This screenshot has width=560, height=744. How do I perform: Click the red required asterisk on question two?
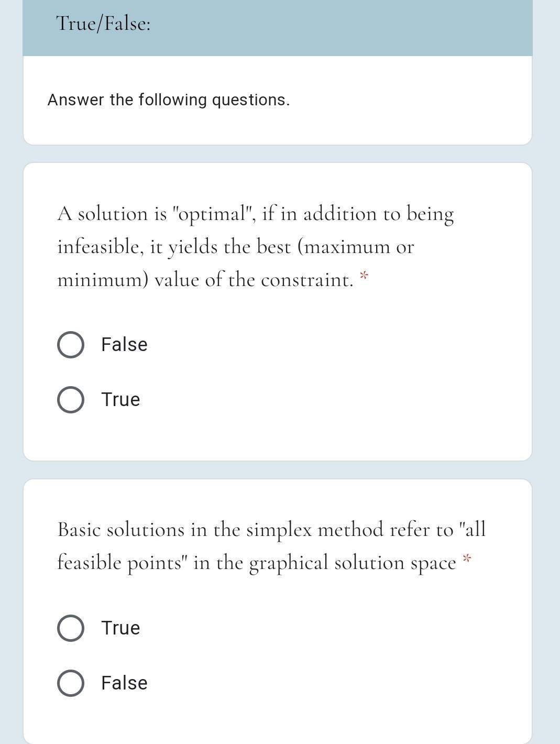tap(466, 559)
